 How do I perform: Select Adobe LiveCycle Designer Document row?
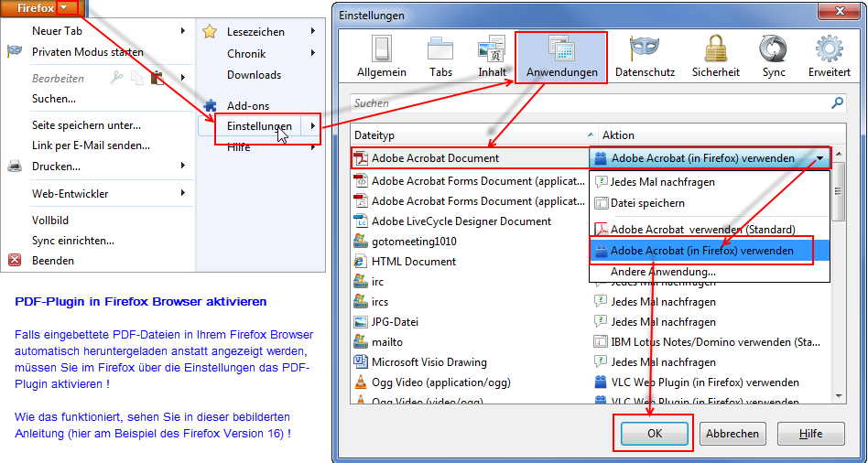click(x=469, y=221)
